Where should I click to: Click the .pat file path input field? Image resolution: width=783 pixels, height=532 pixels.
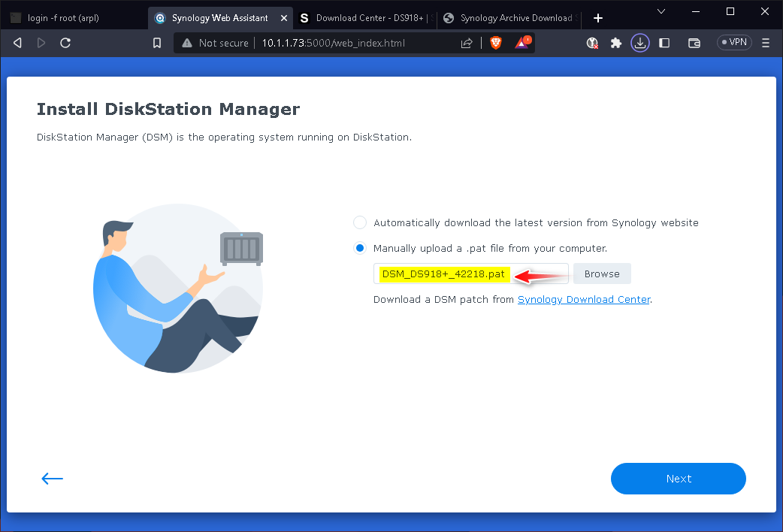point(470,274)
